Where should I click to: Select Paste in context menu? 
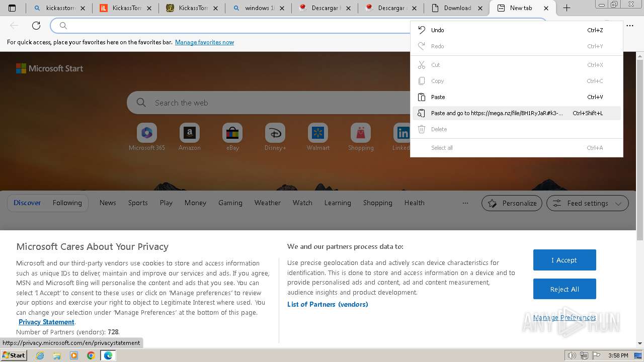pyautogui.click(x=517, y=97)
